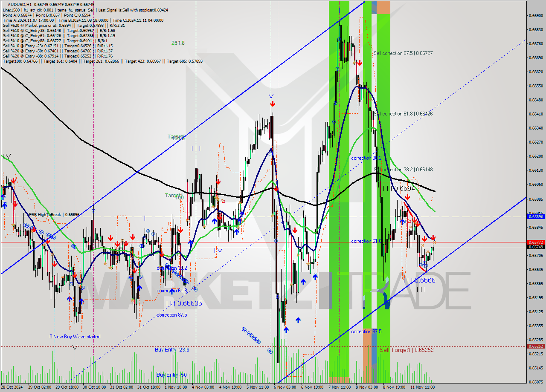Click the 'I I I 0.6594' wave label

[x=399, y=188]
